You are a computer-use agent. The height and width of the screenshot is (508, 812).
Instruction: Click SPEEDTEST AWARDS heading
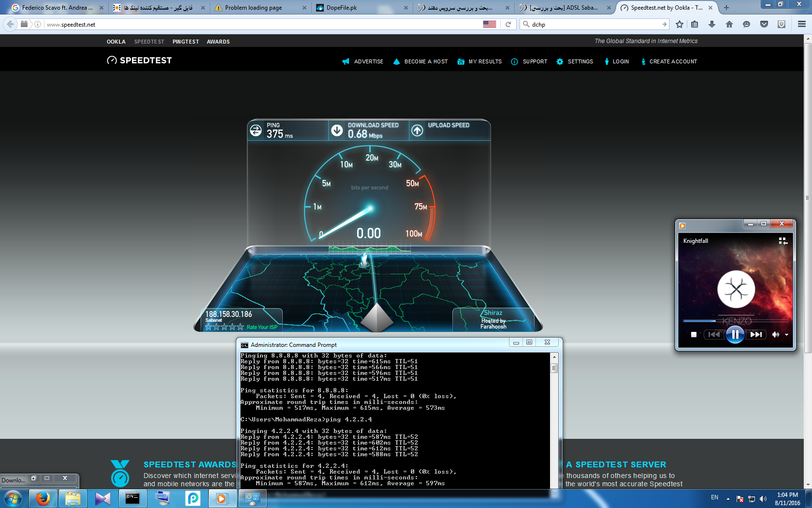[x=189, y=464]
